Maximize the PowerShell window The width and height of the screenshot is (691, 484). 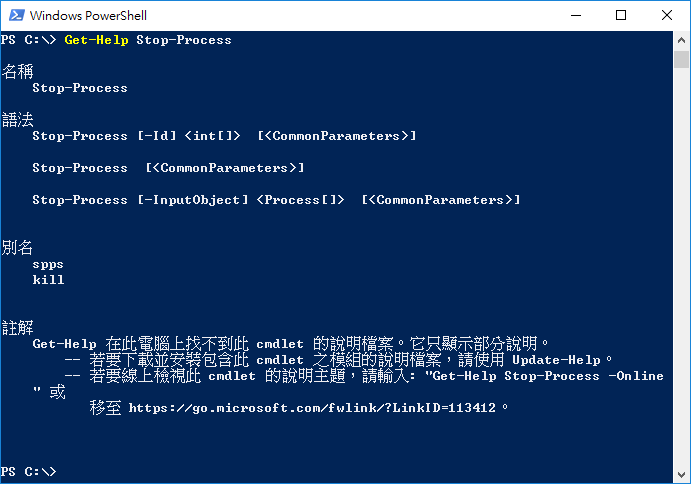[x=621, y=15]
